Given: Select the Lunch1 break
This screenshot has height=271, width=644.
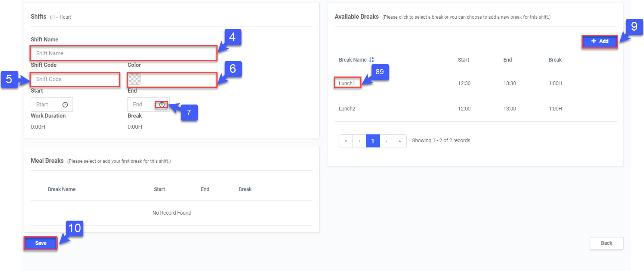Looking at the screenshot, I should (x=347, y=83).
